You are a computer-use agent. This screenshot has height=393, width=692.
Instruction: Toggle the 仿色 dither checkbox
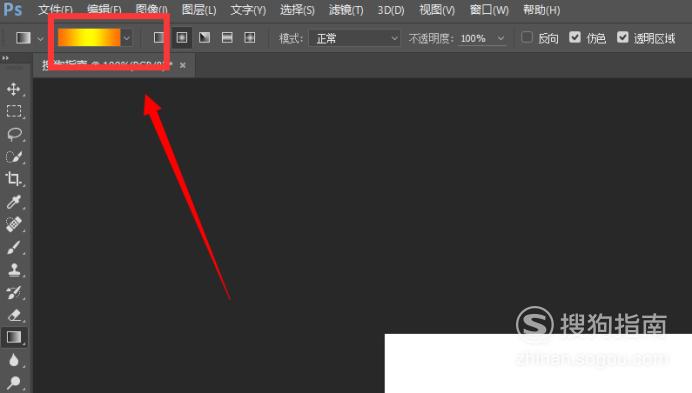coord(575,38)
